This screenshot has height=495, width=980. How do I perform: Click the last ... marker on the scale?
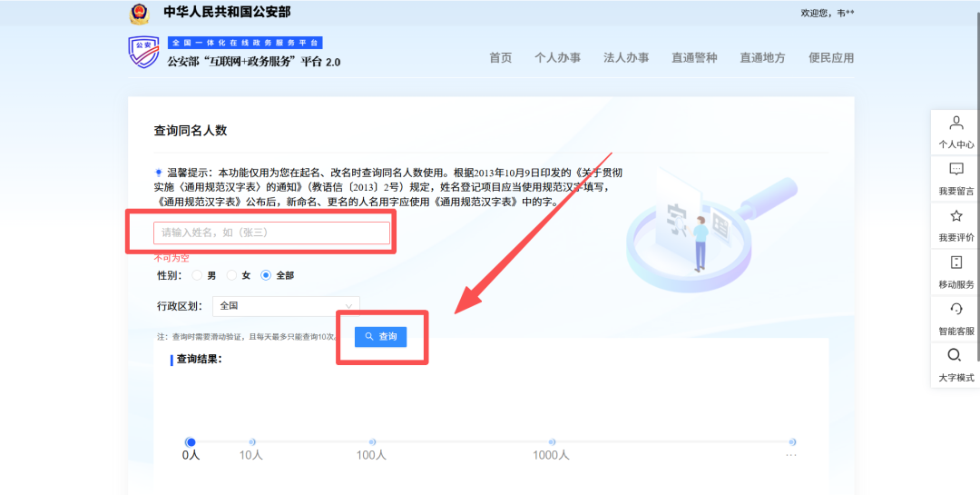coord(792,442)
